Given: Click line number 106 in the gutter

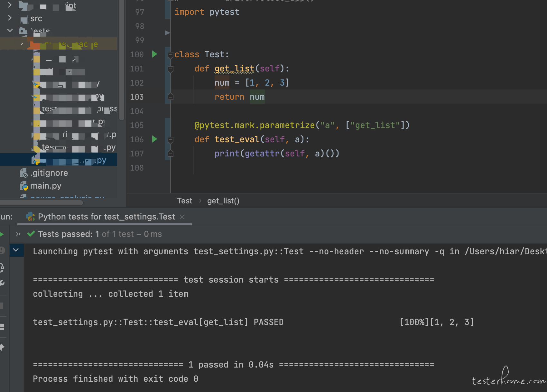Looking at the screenshot, I should pos(137,139).
